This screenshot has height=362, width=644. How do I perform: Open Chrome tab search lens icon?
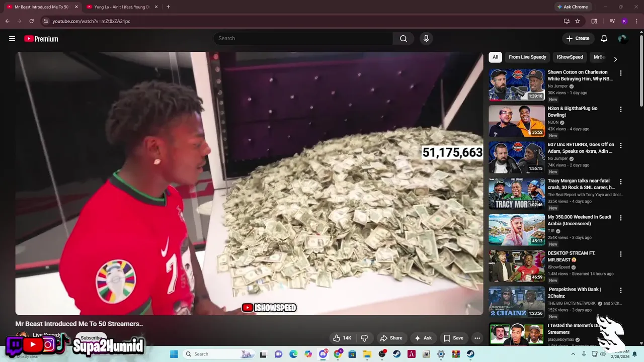(x=594, y=21)
